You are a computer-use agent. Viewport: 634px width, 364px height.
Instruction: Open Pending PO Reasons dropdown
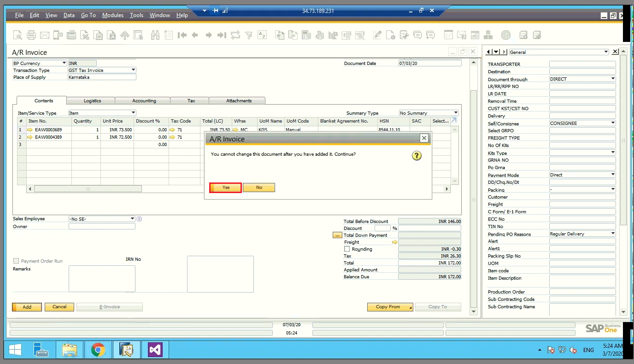click(x=613, y=234)
